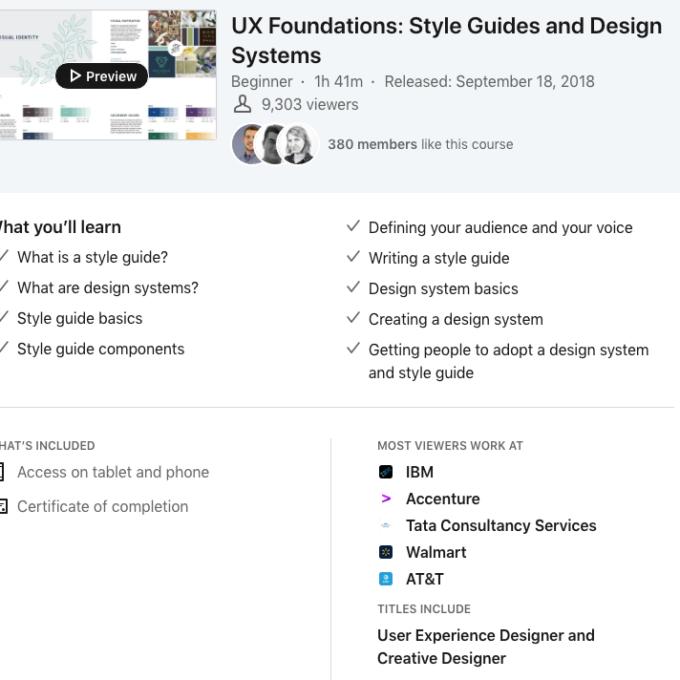Click the IBM company logo icon

(x=386, y=472)
